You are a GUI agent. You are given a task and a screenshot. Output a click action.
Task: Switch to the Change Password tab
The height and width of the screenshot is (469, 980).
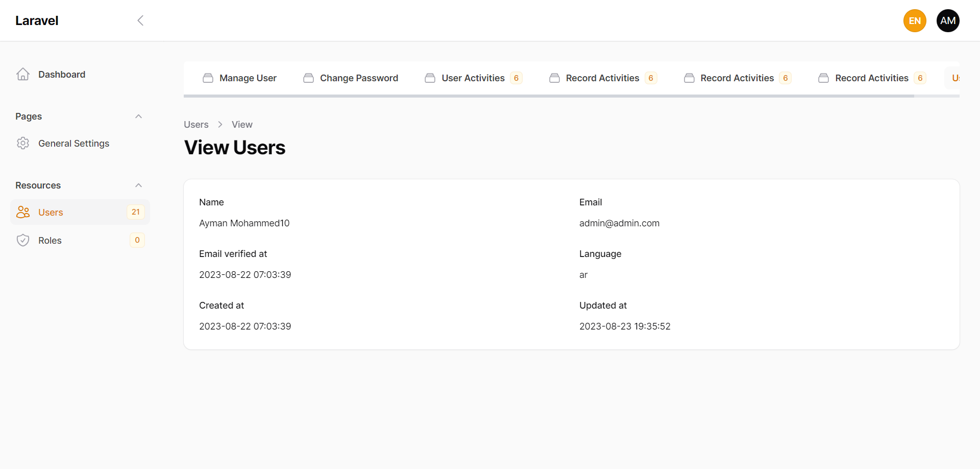point(358,78)
